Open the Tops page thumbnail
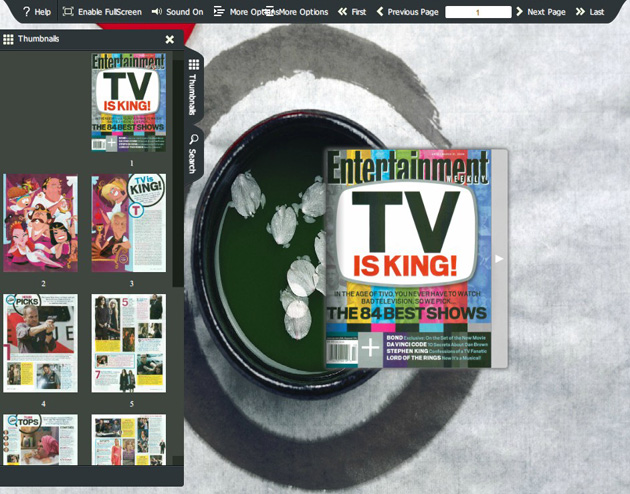The image size is (630, 494). click(41, 440)
